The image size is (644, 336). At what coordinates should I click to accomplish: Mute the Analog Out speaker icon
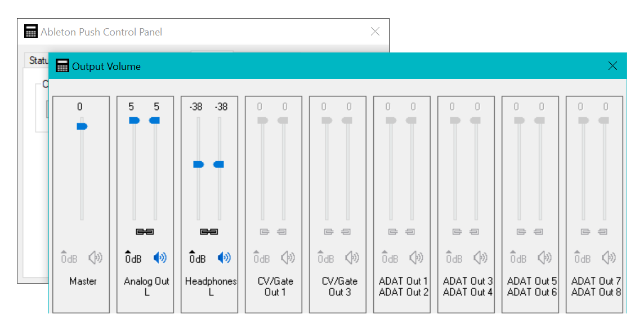(160, 258)
